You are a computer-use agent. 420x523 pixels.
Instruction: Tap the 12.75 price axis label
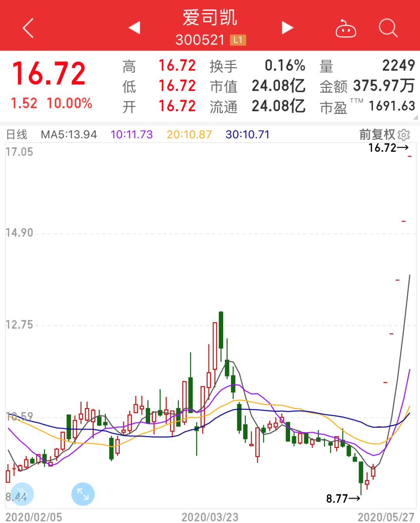[19, 325]
